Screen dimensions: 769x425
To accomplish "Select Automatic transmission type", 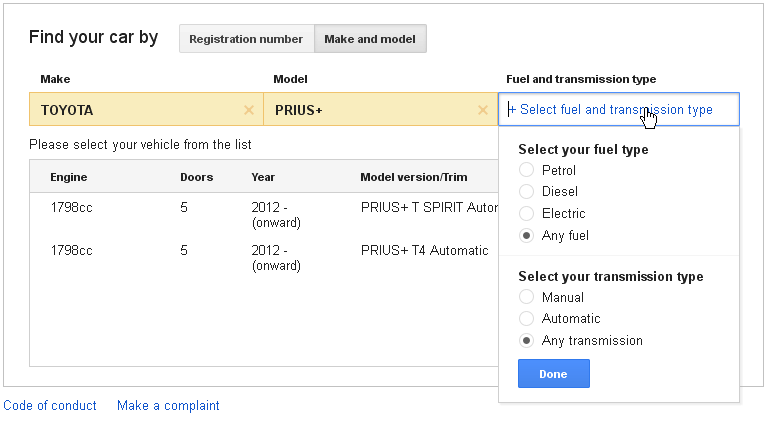I will click(x=526, y=318).
